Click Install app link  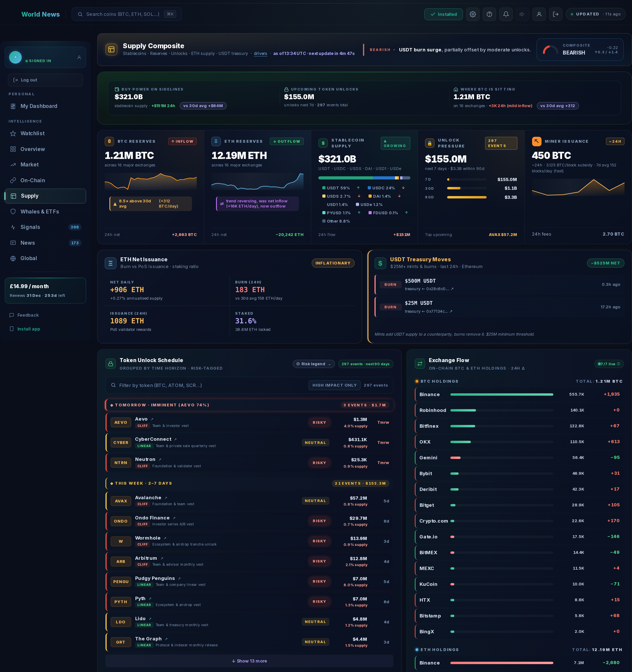[x=28, y=329]
